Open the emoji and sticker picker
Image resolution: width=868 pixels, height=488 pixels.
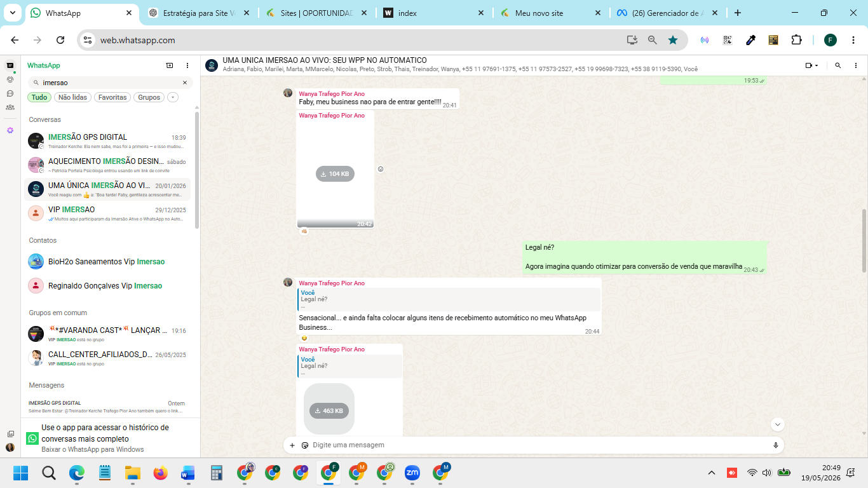(305, 445)
